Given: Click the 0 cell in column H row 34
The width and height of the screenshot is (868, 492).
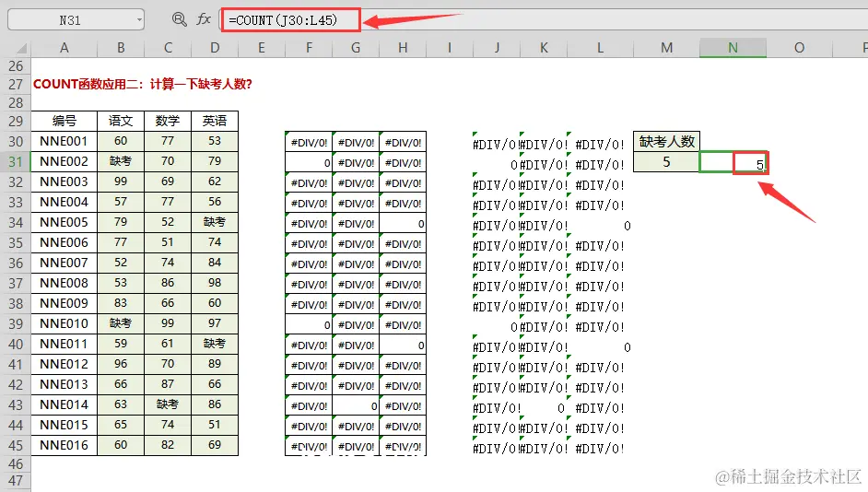Looking at the screenshot, I should [403, 224].
